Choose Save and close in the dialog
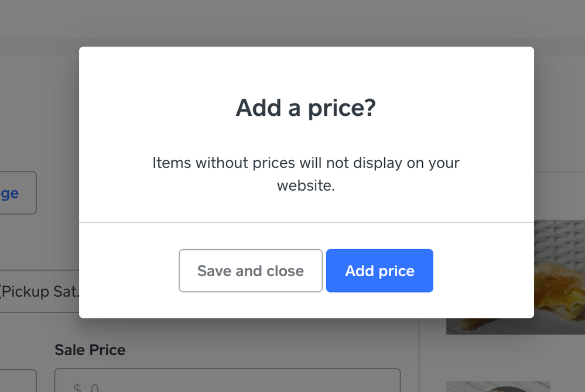Viewport: 585px width, 392px height. click(251, 271)
